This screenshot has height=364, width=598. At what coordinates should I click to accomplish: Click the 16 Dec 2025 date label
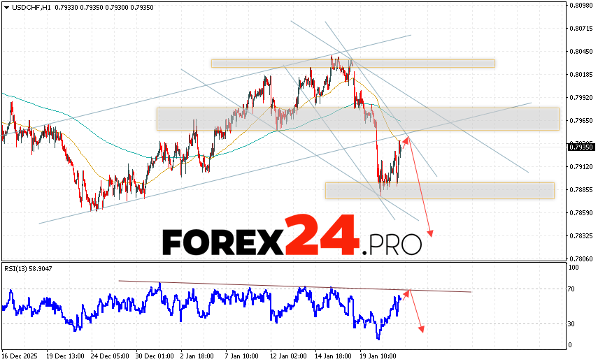pos(22,356)
